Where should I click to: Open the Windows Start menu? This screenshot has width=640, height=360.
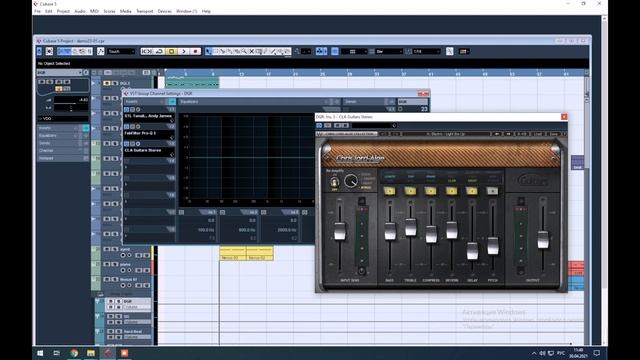click(40, 353)
